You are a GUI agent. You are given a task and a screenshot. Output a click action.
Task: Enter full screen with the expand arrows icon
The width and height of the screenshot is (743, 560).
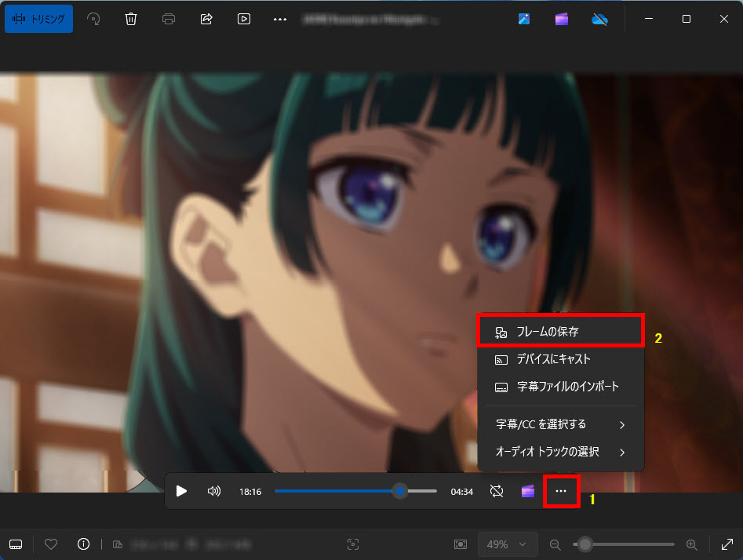[x=727, y=544]
